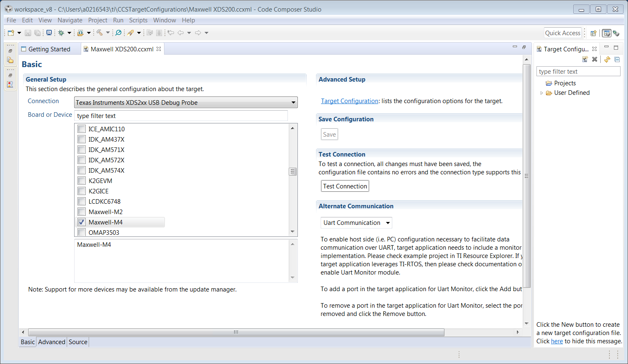Image resolution: width=628 pixels, height=364 pixels.
Task: Click New Target Configuration icon in side view
Action: click(585, 59)
